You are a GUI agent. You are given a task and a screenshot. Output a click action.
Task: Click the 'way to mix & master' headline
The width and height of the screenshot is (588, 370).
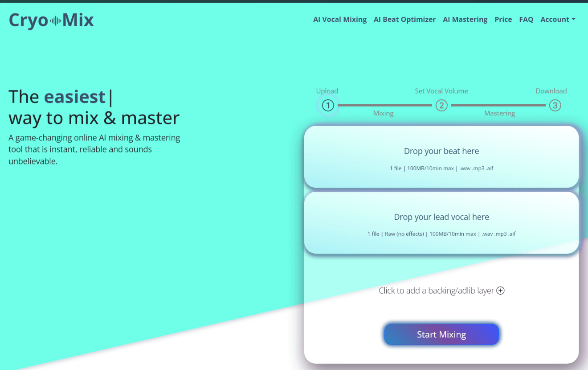click(x=94, y=118)
